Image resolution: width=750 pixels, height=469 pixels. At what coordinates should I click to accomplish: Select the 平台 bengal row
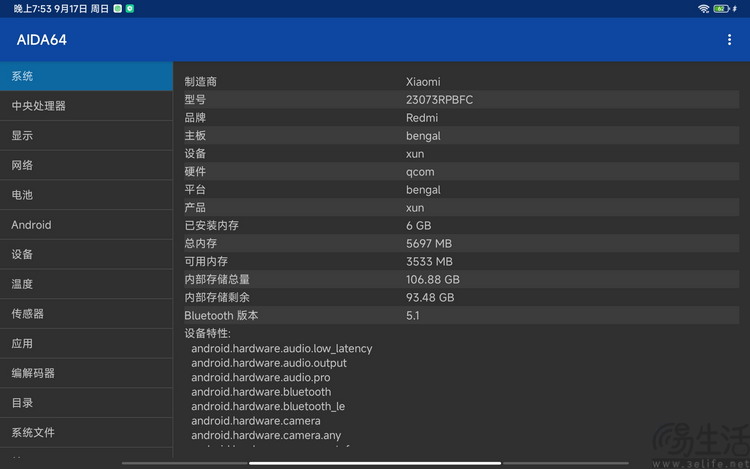[462, 189]
